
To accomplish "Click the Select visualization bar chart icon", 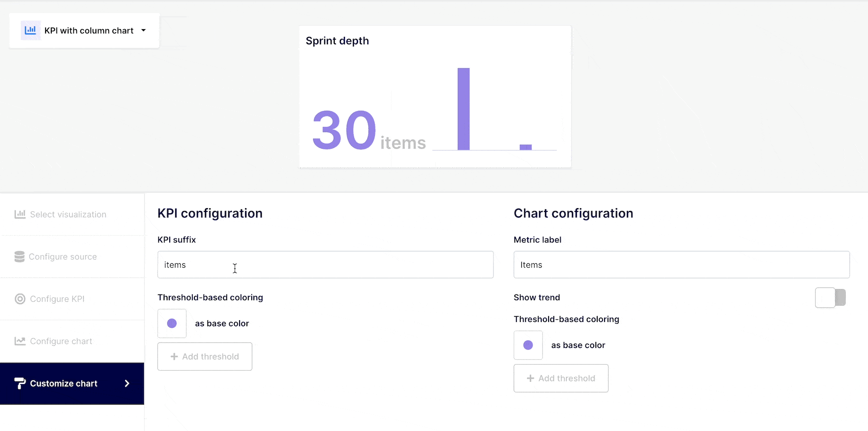I will tap(20, 214).
